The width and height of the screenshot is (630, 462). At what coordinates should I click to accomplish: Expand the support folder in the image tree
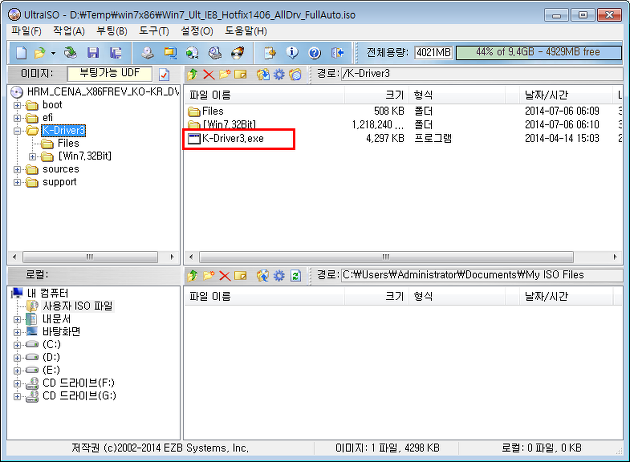click(17, 182)
